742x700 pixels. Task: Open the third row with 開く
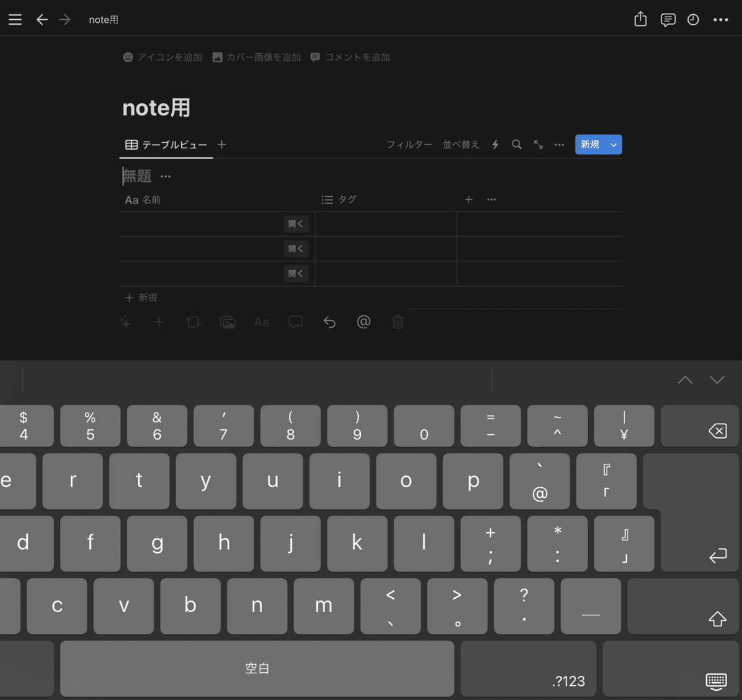pos(296,273)
